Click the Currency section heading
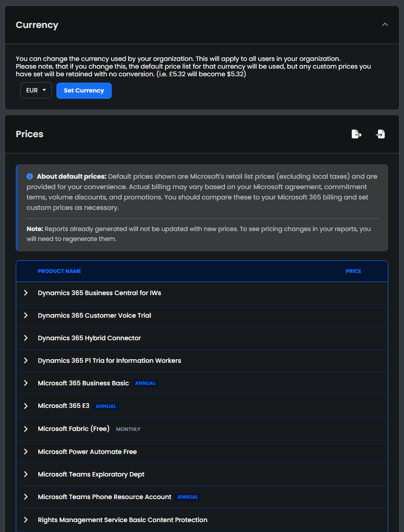404x532 pixels. pyautogui.click(x=37, y=25)
